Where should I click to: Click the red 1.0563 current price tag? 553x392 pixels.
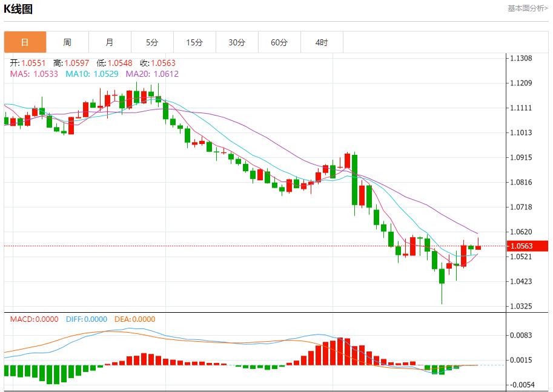(529, 246)
